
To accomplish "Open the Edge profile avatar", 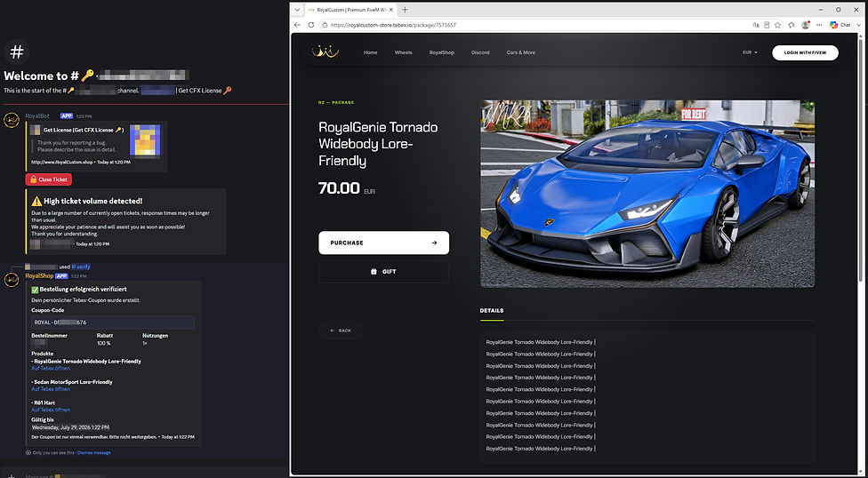I will [x=806, y=25].
